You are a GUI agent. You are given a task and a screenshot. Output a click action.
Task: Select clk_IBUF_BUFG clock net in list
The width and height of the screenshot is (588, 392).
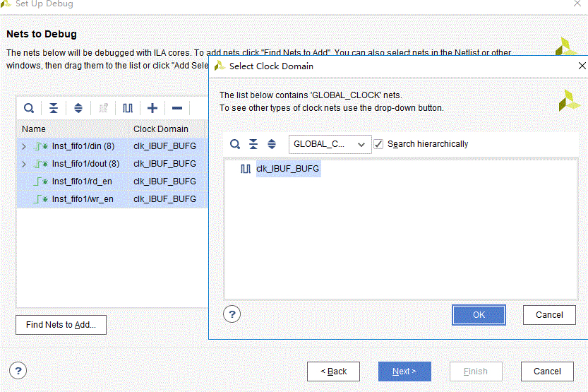[287, 169]
